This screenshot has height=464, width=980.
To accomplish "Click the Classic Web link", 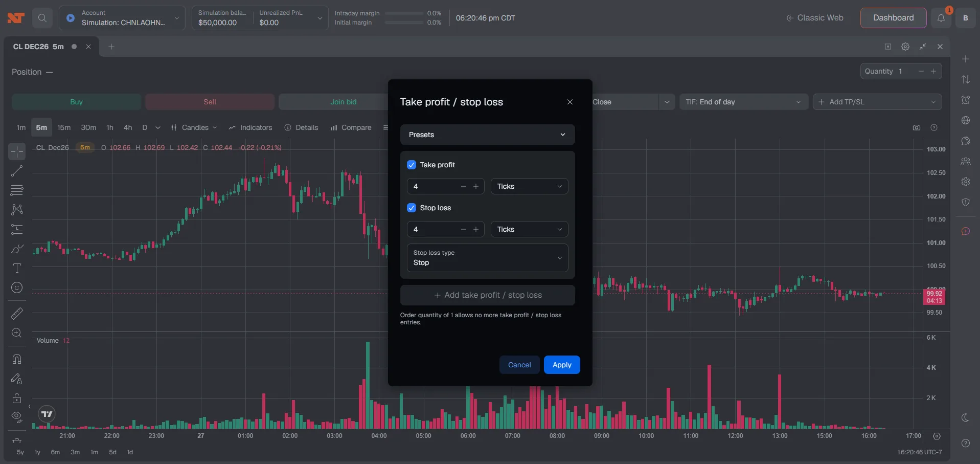I will click(815, 18).
